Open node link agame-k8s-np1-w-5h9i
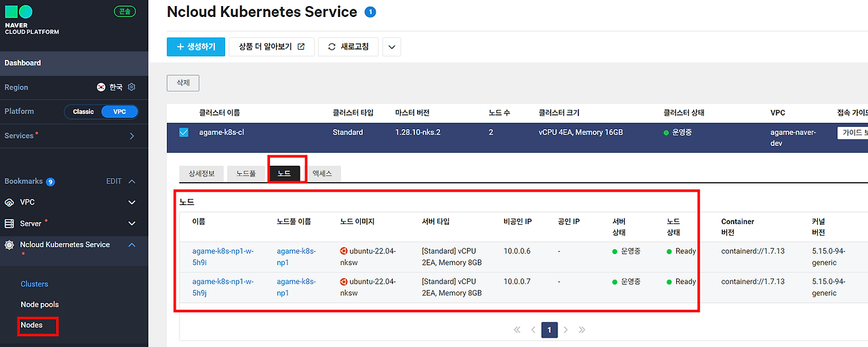The height and width of the screenshot is (347, 868). [223, 257]
